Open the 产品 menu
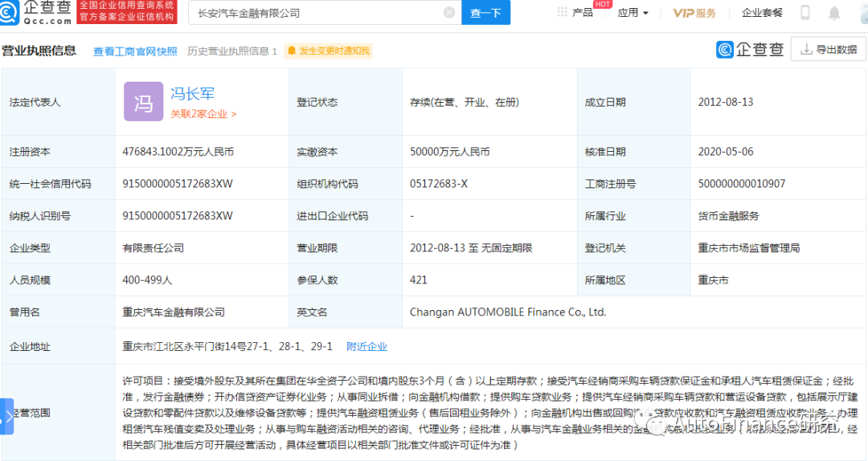Image resolution: width=868 pixels, height=461 pixels. (x=583, y=13)
